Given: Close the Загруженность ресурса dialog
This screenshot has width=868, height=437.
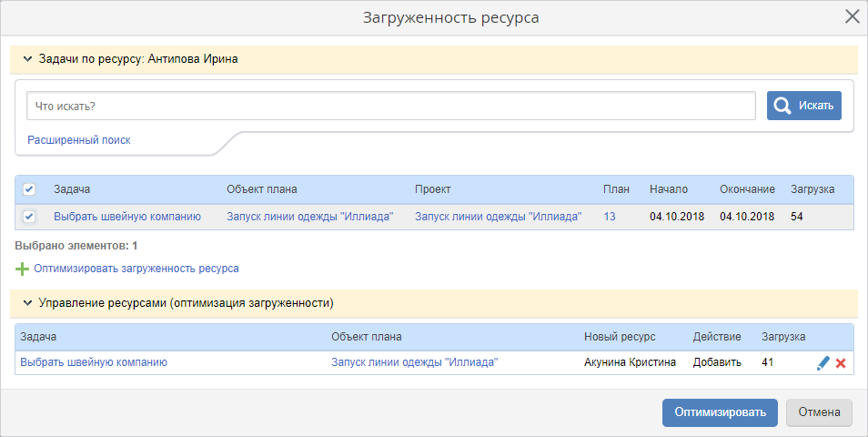Looking at the screenshot, I should 852,16.
